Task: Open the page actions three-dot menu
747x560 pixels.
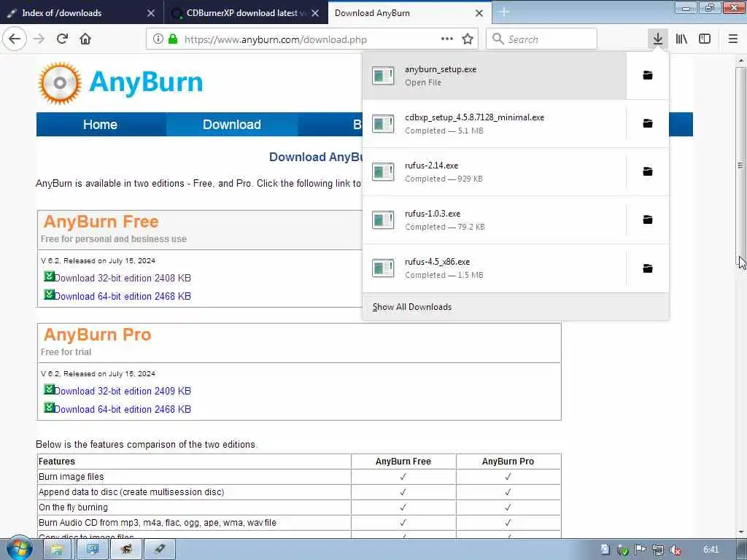Action: pyautogui.click(x=447, y=39)
